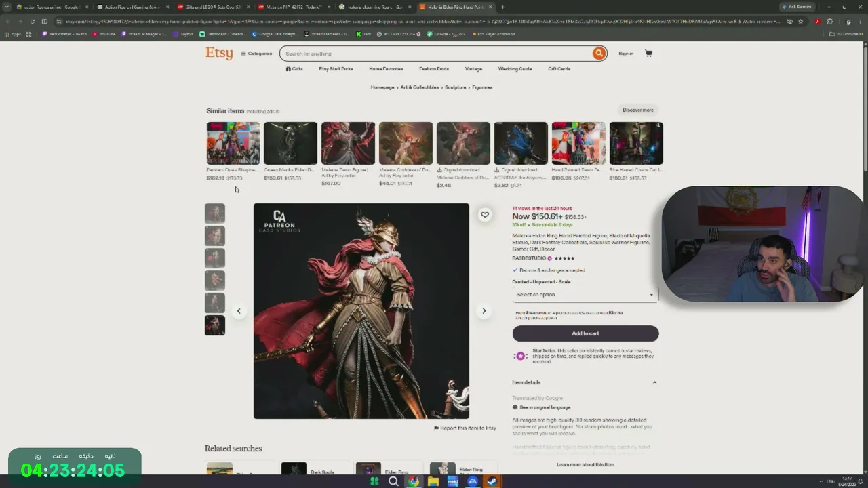Select the second product gallery thumbnail
868x488 pixels.
coord(215,236)
